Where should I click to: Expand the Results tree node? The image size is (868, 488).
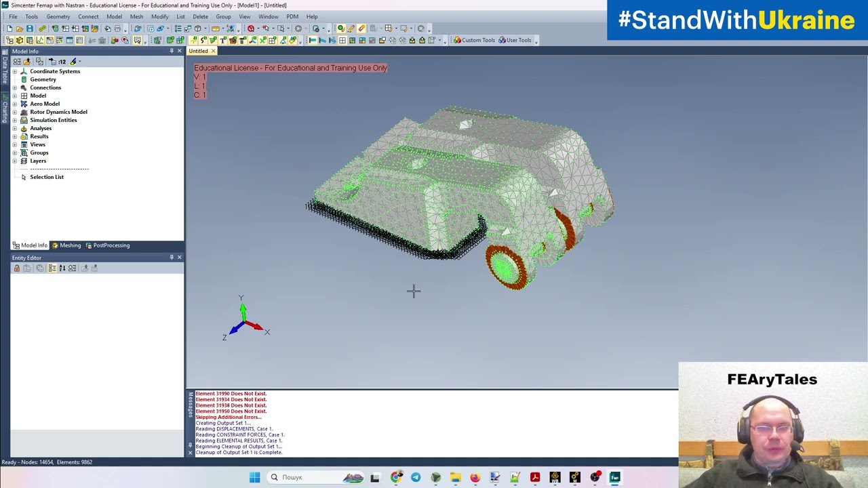[x=15, y=136]
